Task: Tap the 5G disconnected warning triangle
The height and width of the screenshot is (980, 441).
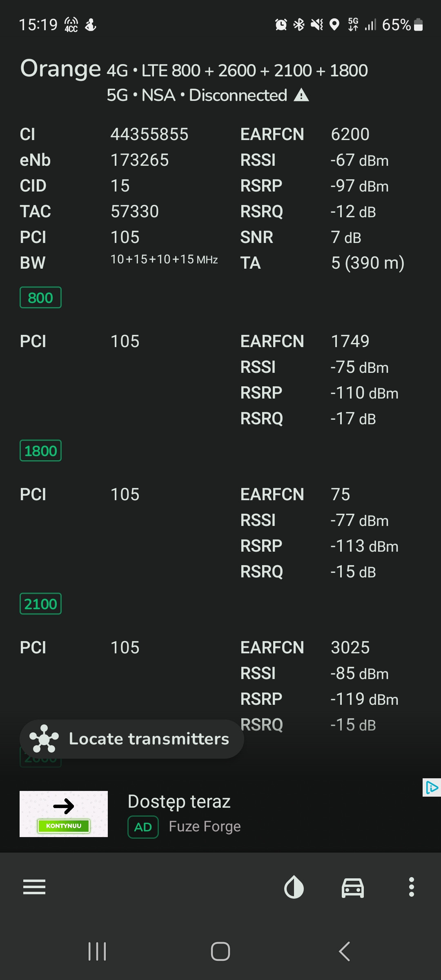Action: 301,95
